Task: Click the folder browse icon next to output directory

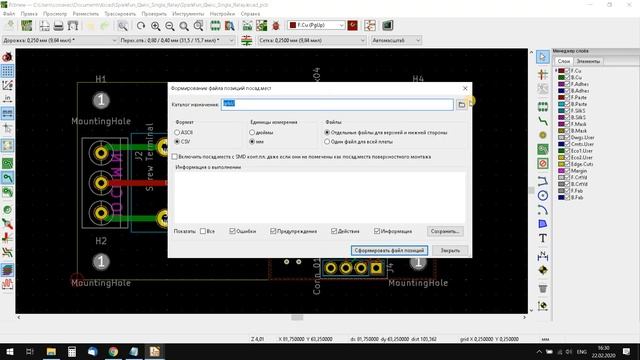Action: tap(461, 105)
